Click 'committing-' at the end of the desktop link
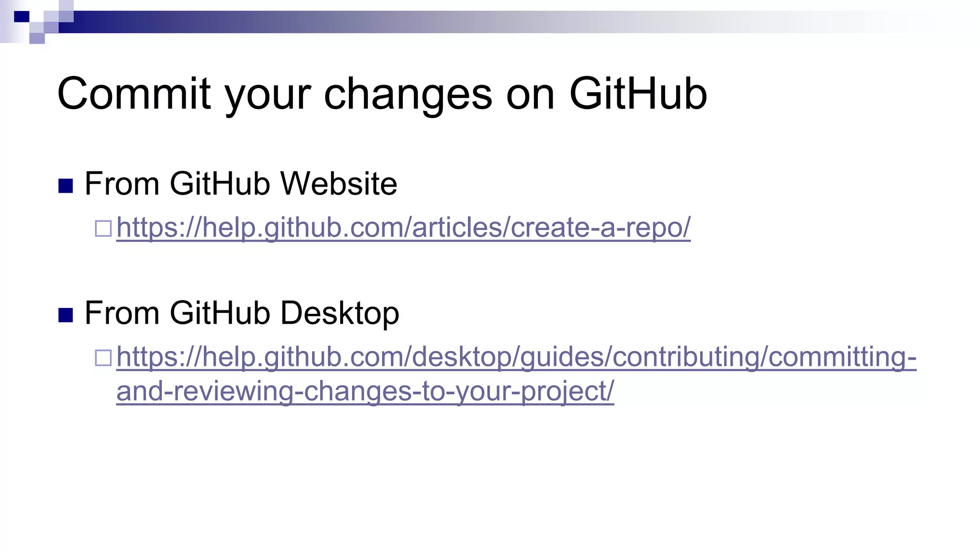Viewport: 980px width, 551px height. tap(842, 357)
